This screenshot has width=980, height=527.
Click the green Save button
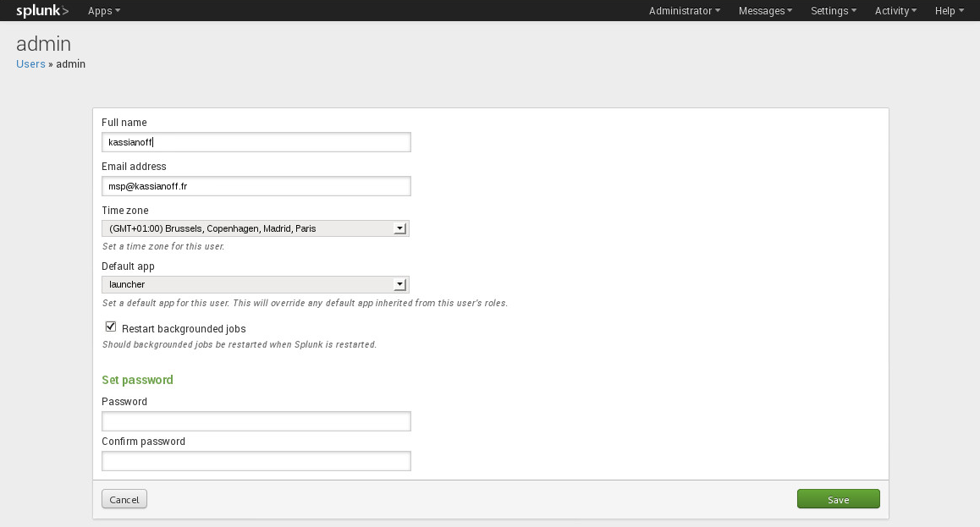(x=838, y=499)
